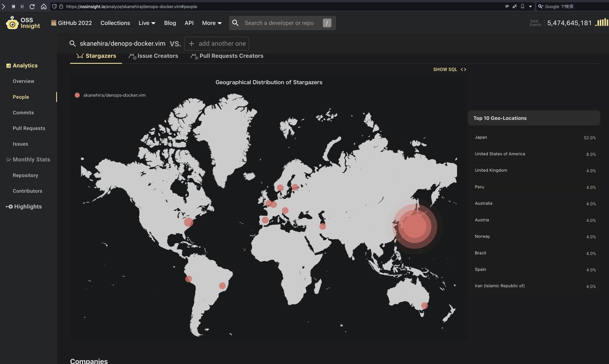
Task: Click the browser back arrow
Action: [13, 7]
